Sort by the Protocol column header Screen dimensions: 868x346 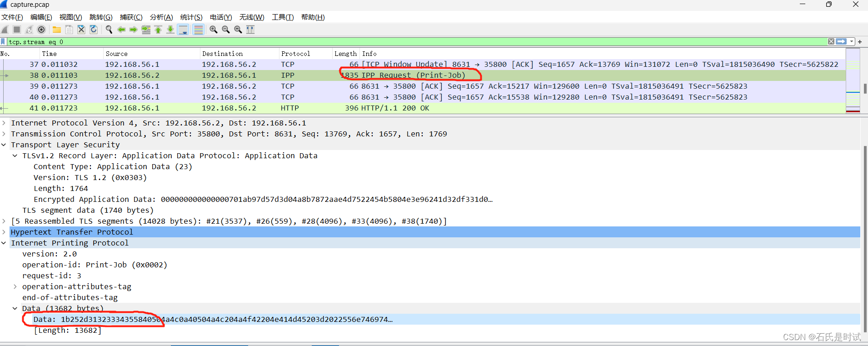coord(306,54)
